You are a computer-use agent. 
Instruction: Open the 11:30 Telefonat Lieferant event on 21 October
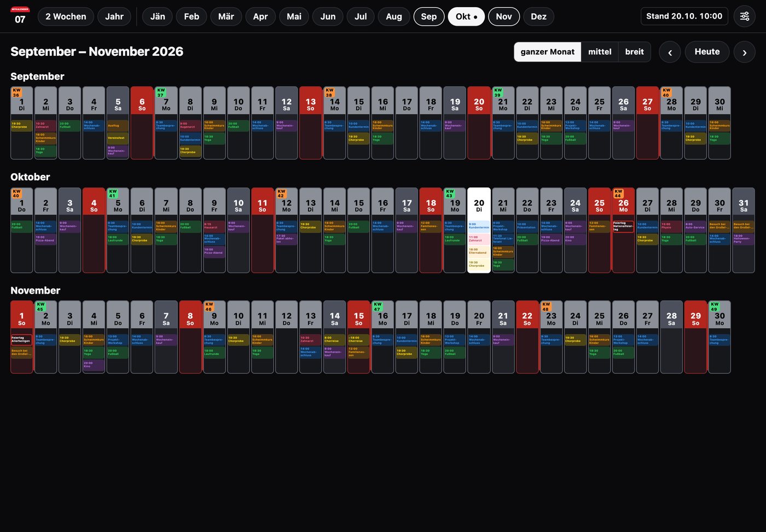click(503, 239)
